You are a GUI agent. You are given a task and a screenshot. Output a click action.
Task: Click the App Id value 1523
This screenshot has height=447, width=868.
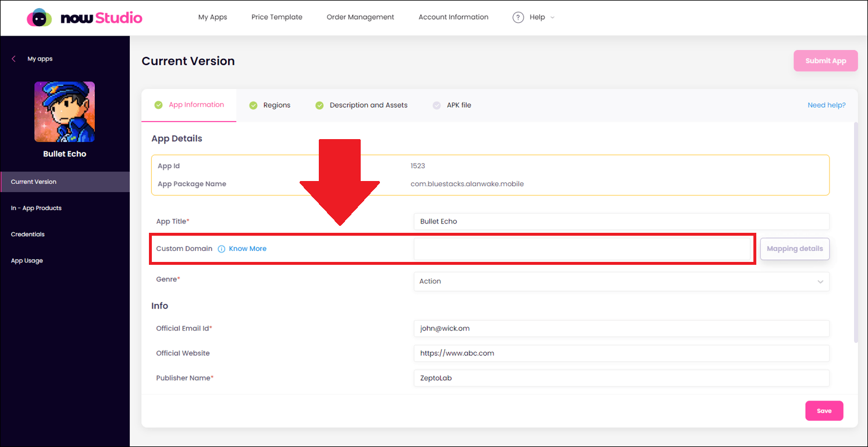[x=418, y=166]
